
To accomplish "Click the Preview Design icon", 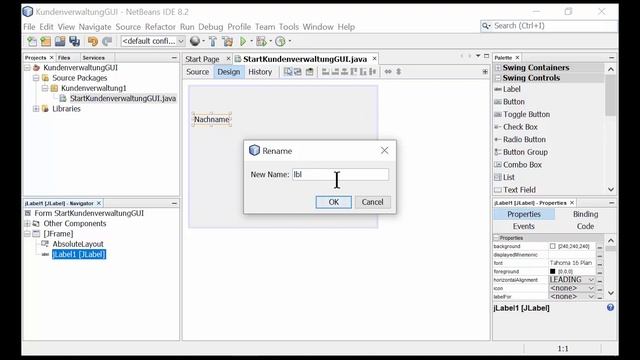I will click(310, 72).
